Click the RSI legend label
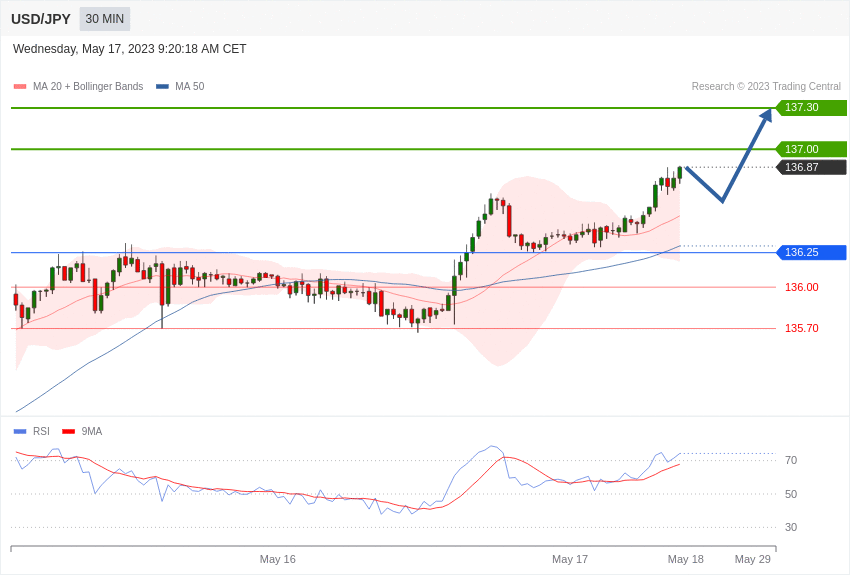The image size is (850, 576). tap(41, 431)
